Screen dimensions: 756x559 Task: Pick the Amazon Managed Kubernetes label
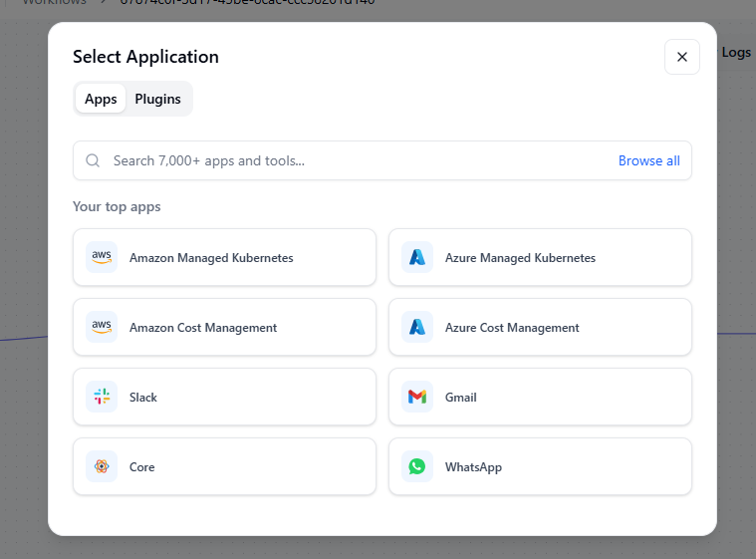click(211, 258)
